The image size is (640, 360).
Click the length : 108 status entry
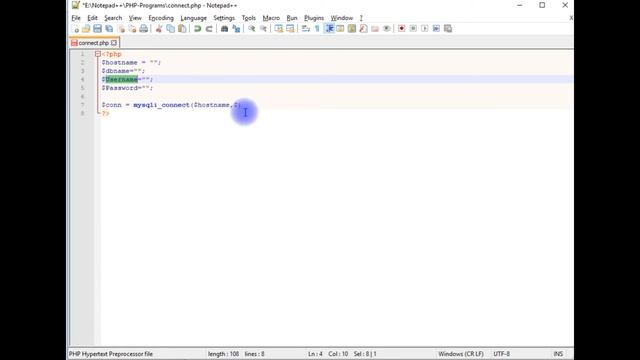223,354
